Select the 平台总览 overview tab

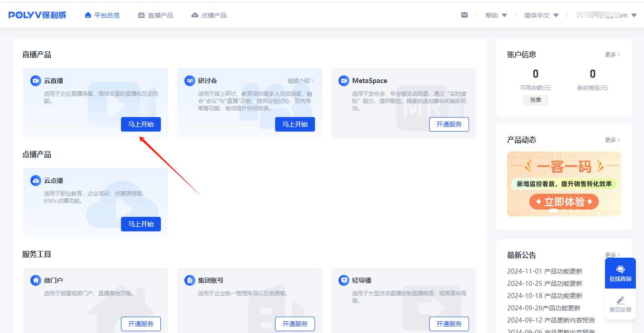coord(102,15)
